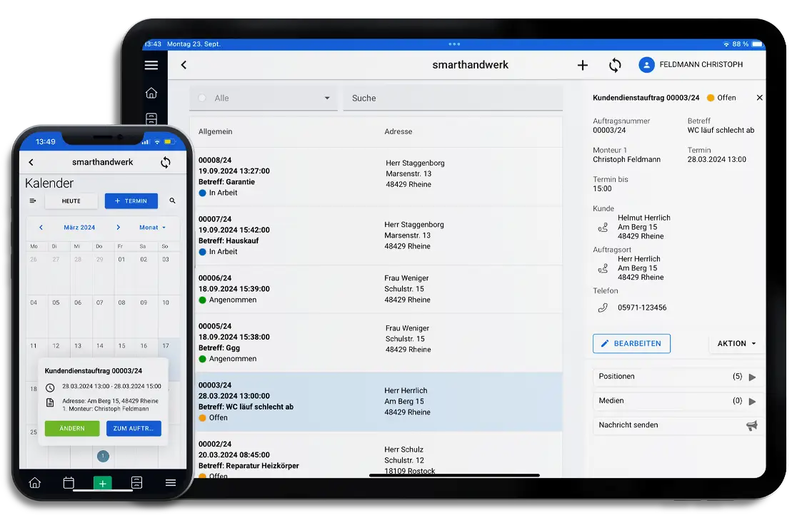Tap the phone icon beside 05971-123456
Viewport: 812px width, 528px height.
tap(603, 308)
